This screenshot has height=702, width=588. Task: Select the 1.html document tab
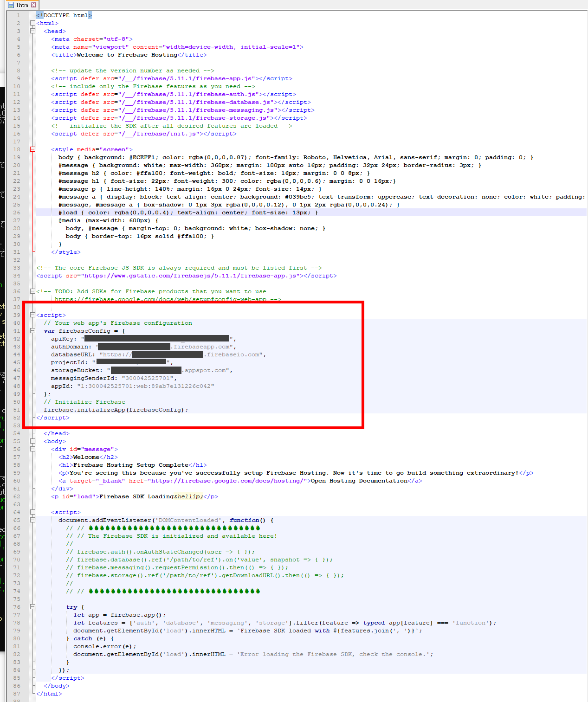point(22,5)
